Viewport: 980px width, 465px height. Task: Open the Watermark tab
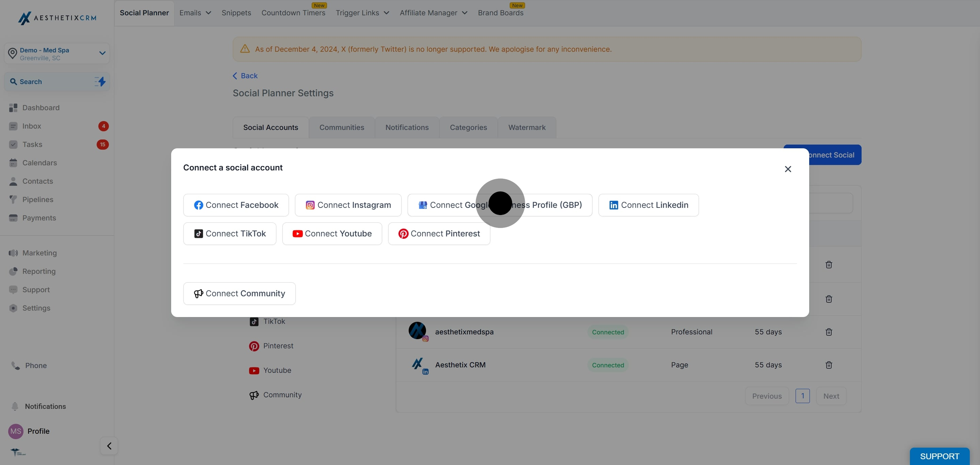tap(526, 128)
